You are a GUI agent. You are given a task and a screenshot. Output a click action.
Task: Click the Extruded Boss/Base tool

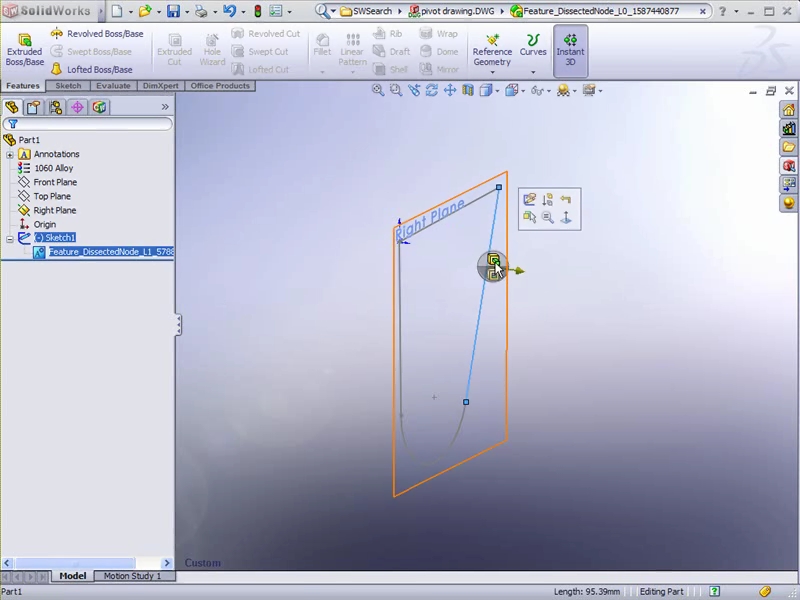24,50
